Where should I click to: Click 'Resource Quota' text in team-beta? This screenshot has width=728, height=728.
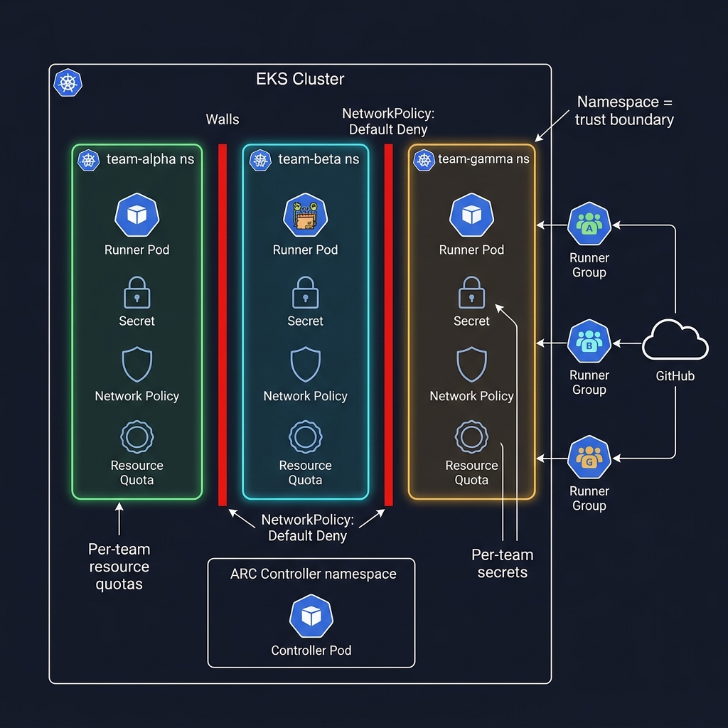(x=306, y=473)
